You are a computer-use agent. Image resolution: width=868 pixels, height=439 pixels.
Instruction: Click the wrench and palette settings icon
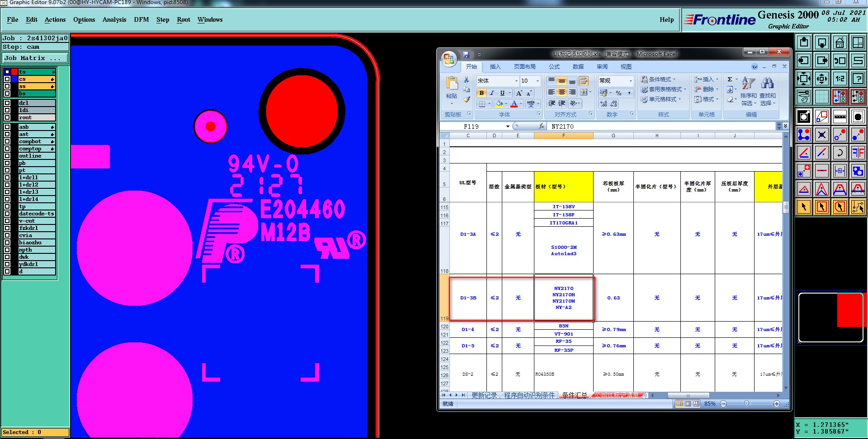tap(804, 97)
